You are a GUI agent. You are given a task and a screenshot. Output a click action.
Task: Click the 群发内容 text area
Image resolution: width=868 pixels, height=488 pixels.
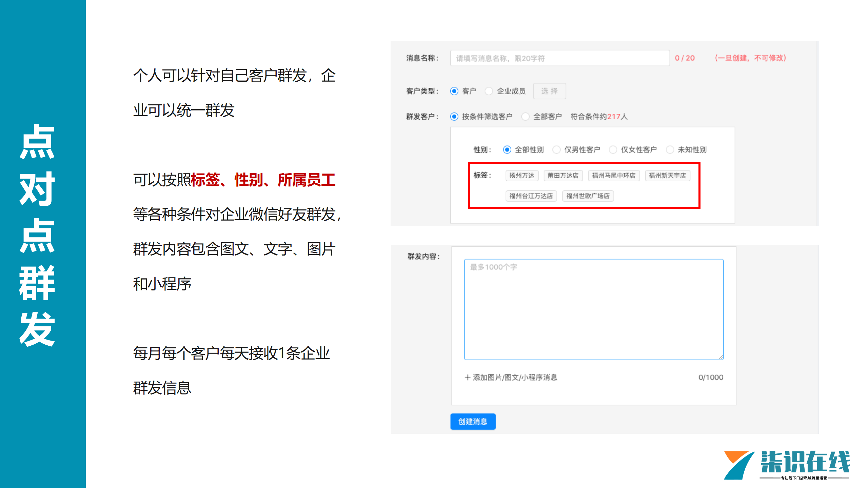click(593, 309)
